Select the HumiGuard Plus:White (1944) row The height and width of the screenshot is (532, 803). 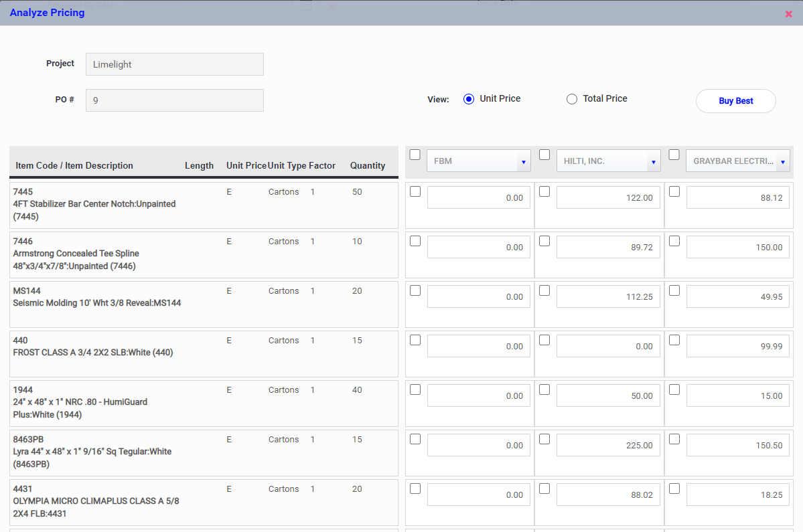pos(204,404)
